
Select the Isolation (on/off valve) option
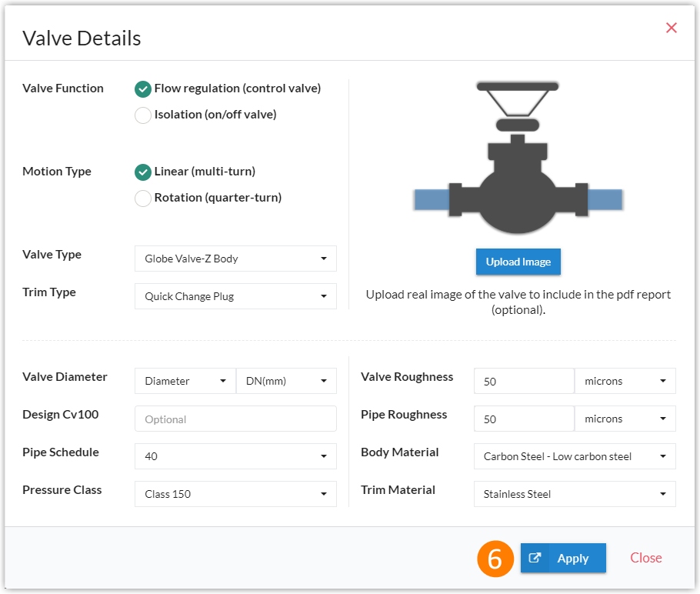tap(142, 114)
